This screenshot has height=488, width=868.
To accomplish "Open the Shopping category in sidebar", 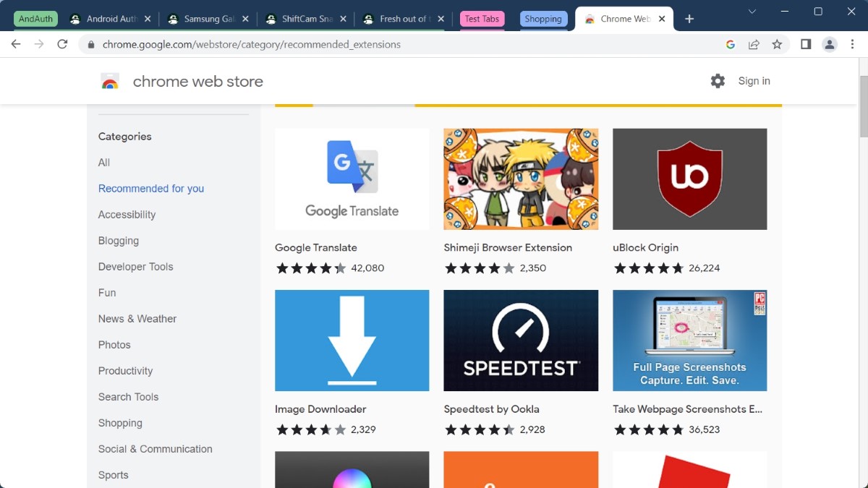I will 120,423.
